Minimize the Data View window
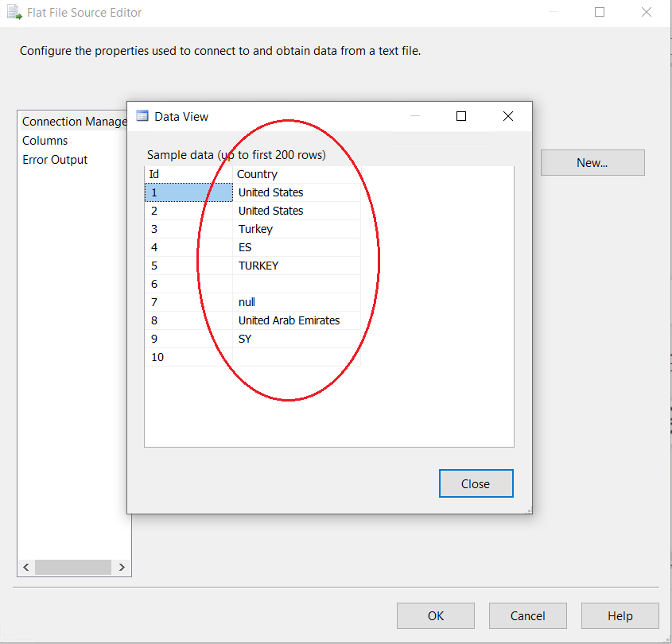The height and width of the screenshot is (644, 672). pyautogui.click(x=414, y=116)
